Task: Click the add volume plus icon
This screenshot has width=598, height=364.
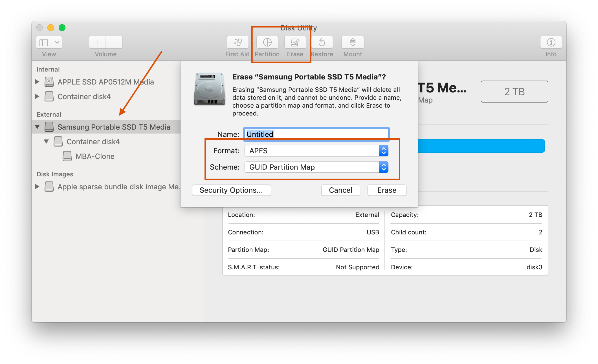Action: click(98, 42)
